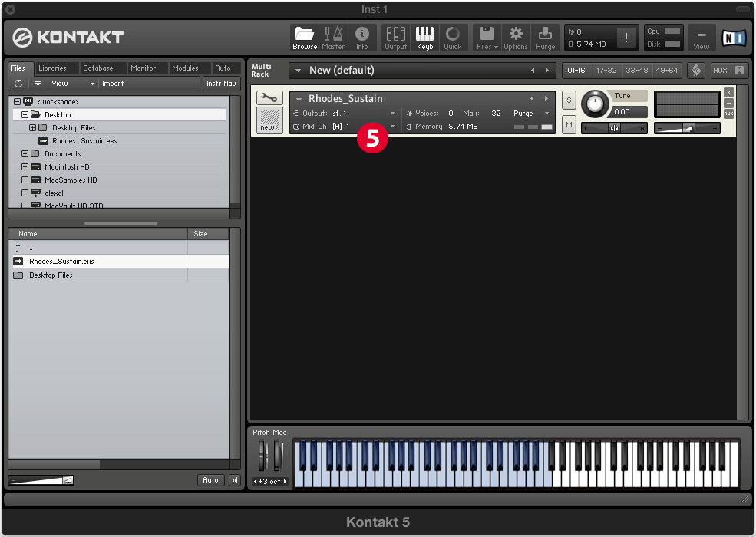Screen dimensions: 756x537
Task: Open the browser View dropdown
Action: point(73,84)
